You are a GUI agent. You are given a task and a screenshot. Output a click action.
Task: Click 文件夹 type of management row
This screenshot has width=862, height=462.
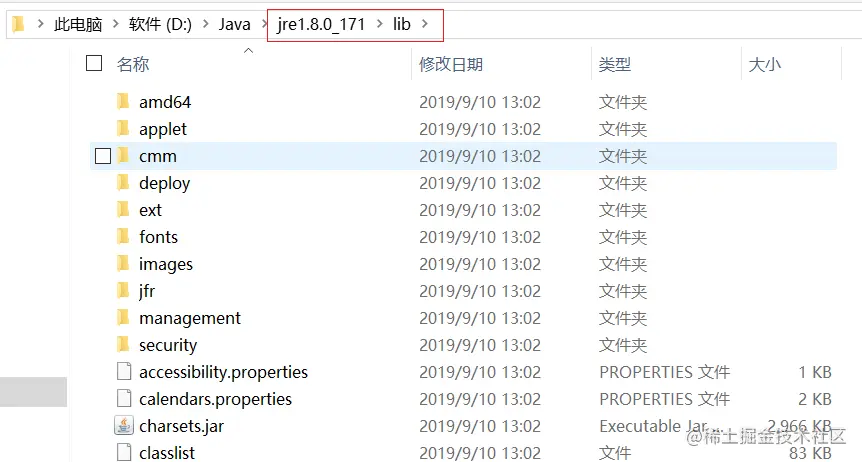point(622,318)
